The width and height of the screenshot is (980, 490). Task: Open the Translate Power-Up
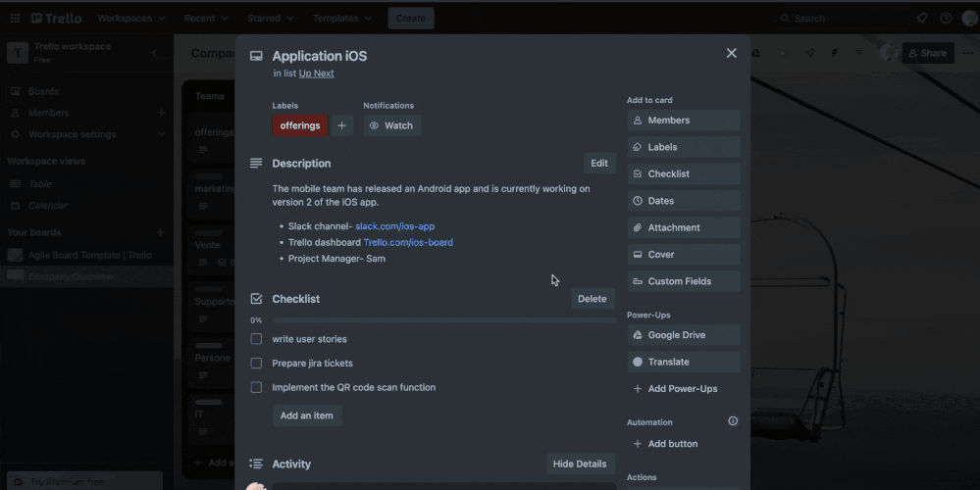pyautogui.click(x=684, y=362)
